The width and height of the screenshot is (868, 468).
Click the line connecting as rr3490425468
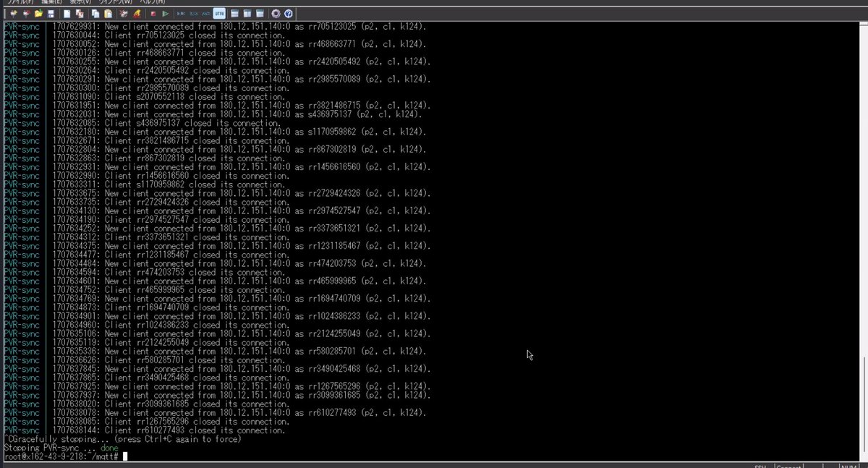[217, 368]
